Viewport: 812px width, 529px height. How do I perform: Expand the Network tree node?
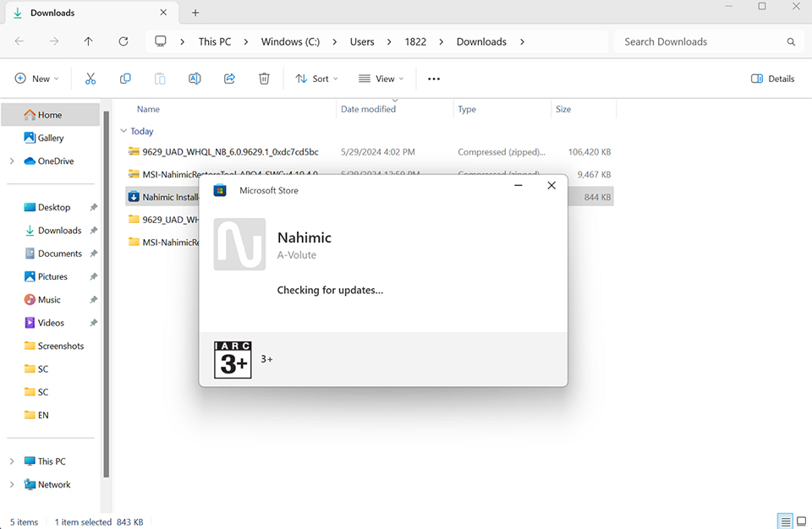click(12, 484)
